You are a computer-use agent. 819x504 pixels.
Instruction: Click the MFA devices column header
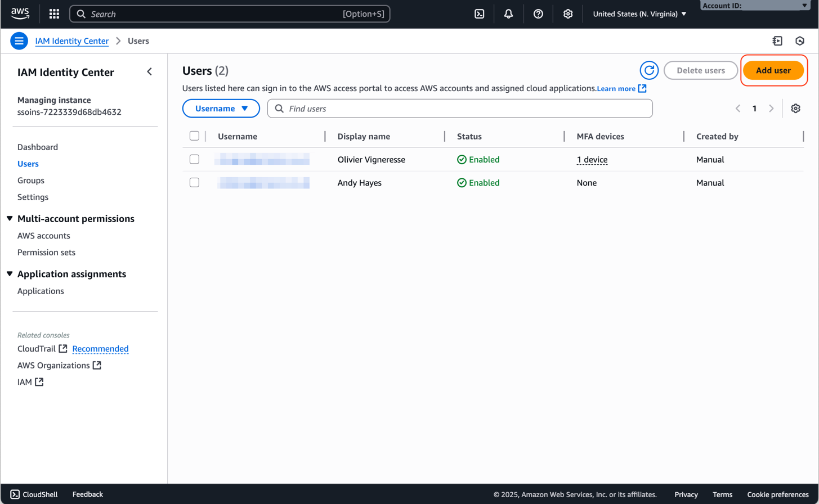pyautogui.click(x=601, y=137)
